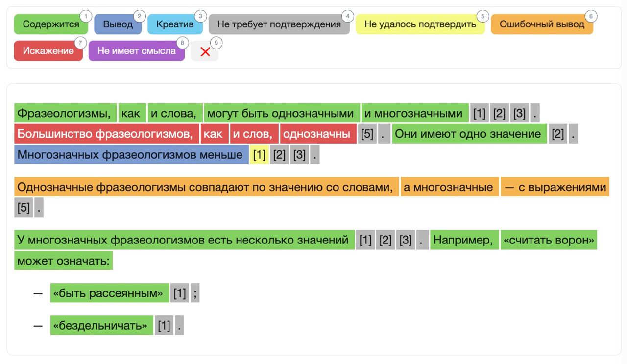Click the [5] citation below «Однозначные фразеологизмы»
627x364 pixels.
coord(23,207)
